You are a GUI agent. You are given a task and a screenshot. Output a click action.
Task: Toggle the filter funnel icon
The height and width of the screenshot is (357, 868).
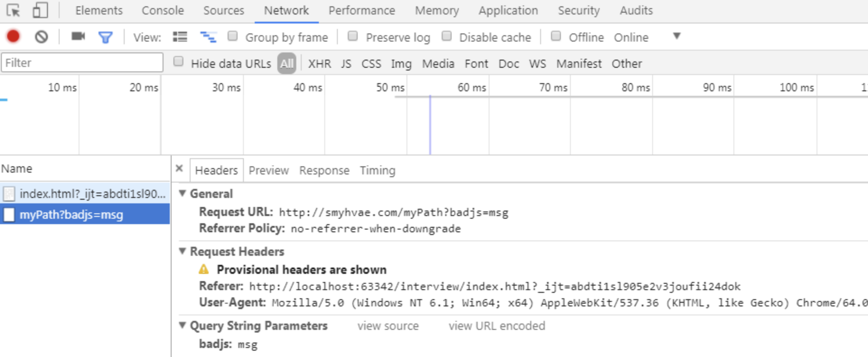(x=105, y=37)
